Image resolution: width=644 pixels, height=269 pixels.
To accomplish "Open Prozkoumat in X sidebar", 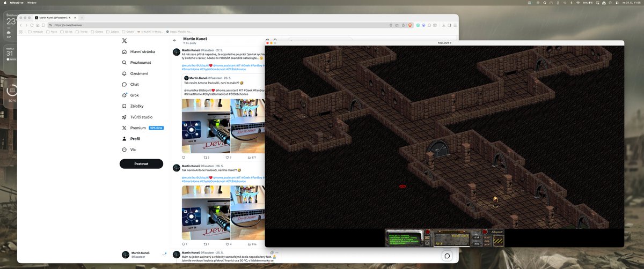I will [136, 63].
